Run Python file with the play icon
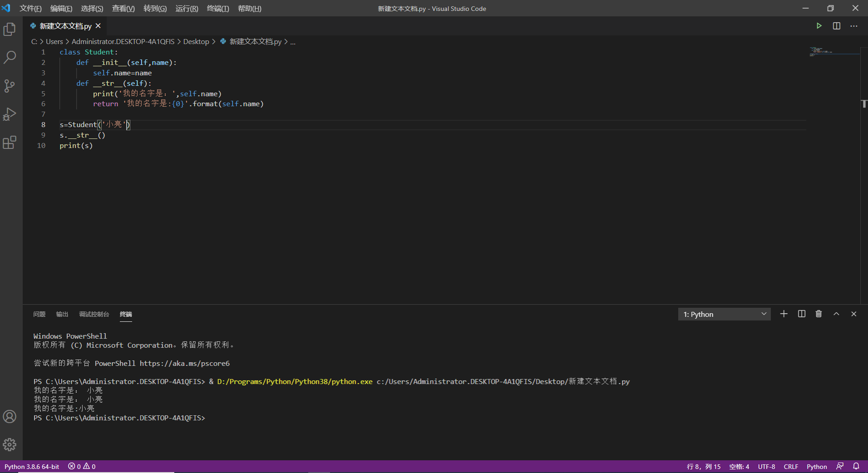Screen dimensions: 868x473 pyautogui.click(x=819, y=26)
